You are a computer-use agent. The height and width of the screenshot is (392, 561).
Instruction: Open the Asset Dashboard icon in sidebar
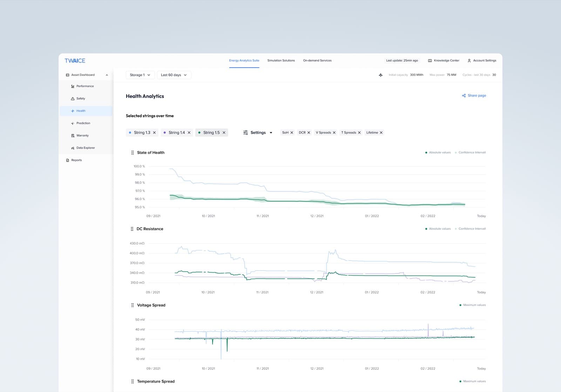click(68, 75)
